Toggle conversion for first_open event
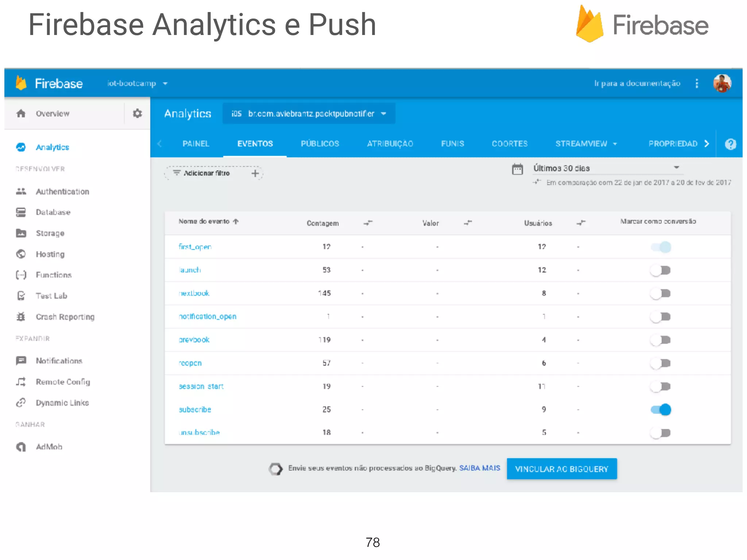Image resolution: width=747 pixels, height=560 pixels. point(661,247)
